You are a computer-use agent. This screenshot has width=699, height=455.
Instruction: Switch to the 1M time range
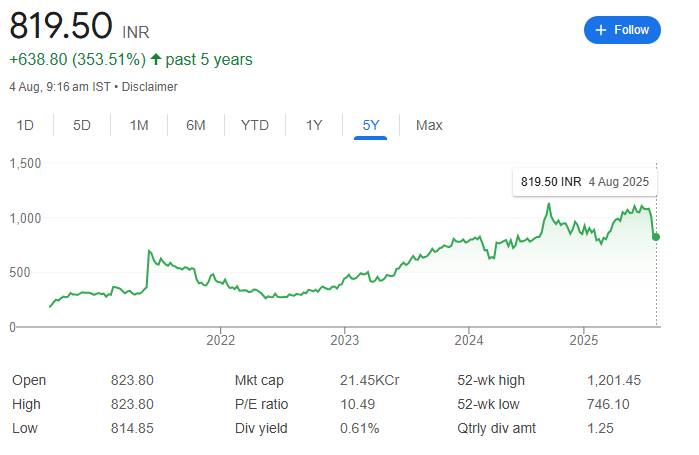(x=139, y=125)
